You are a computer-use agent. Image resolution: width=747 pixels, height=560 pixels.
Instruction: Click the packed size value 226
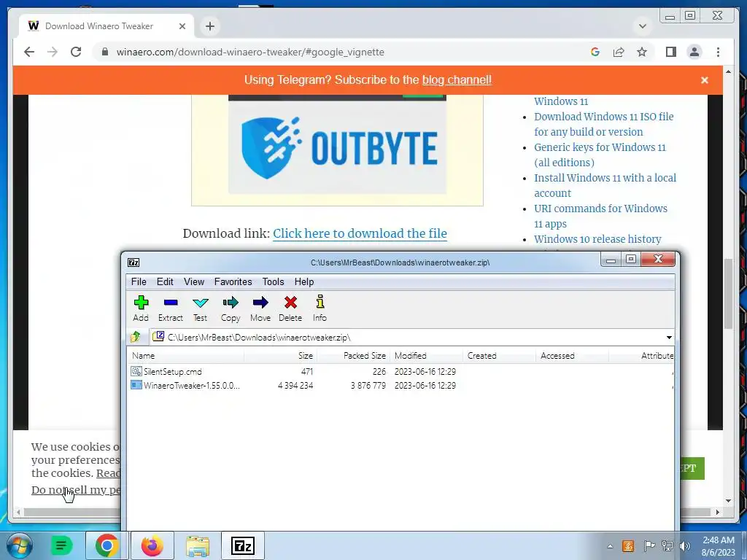(x=379, y=371)
